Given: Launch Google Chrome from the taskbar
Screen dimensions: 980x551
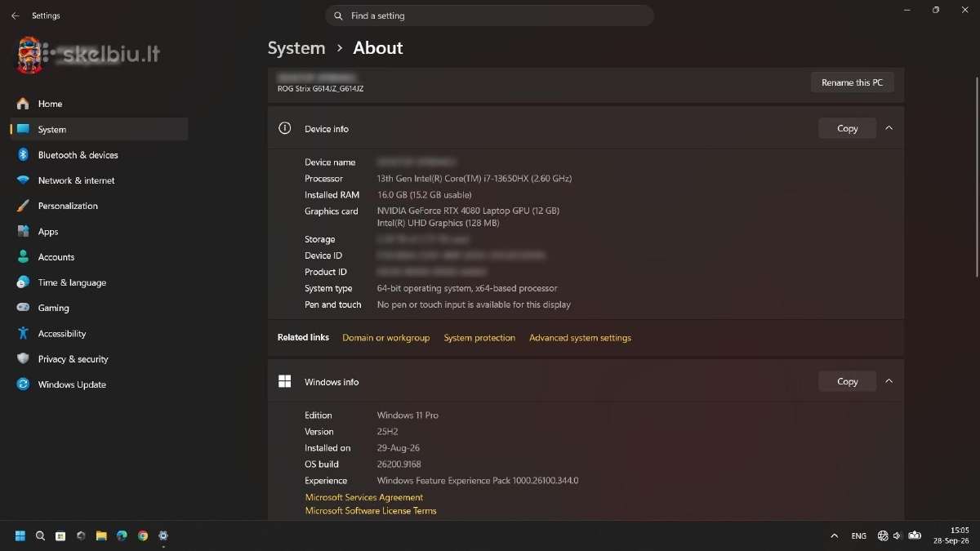Looking at the screenshot, I should (143, 536).
